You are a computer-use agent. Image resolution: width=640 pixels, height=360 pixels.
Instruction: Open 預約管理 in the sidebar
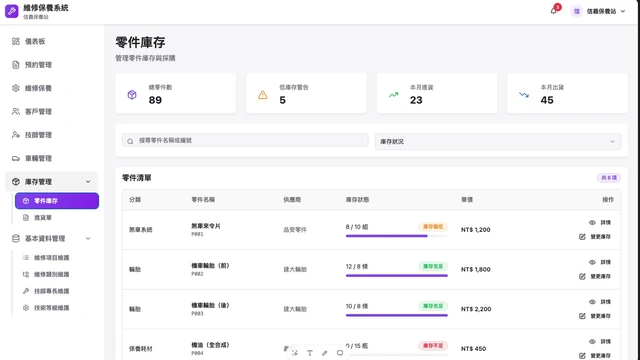[52, 65]
